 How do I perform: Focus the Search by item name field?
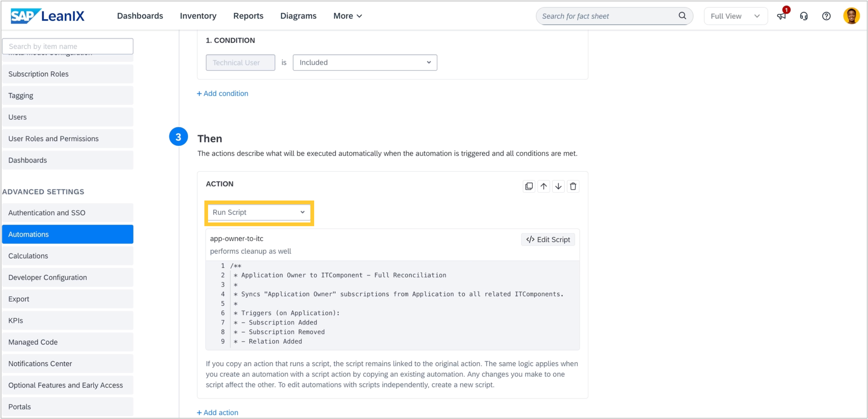[x=67, y=47]
